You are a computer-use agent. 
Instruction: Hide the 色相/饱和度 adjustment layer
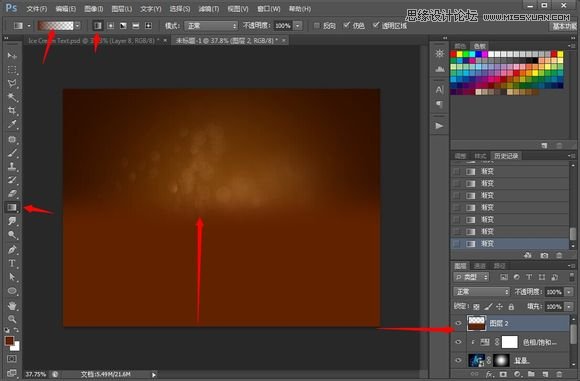coord(458,342)
